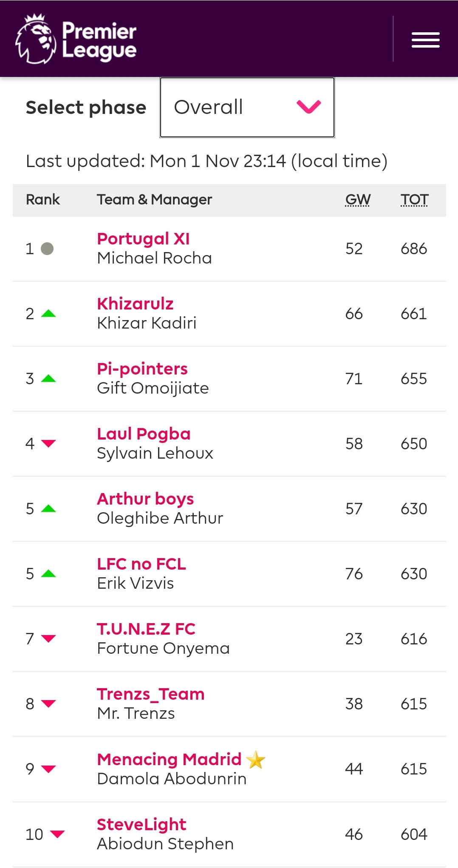Open Khizarulz team link

pyautogui.click(x=135, y=304)
